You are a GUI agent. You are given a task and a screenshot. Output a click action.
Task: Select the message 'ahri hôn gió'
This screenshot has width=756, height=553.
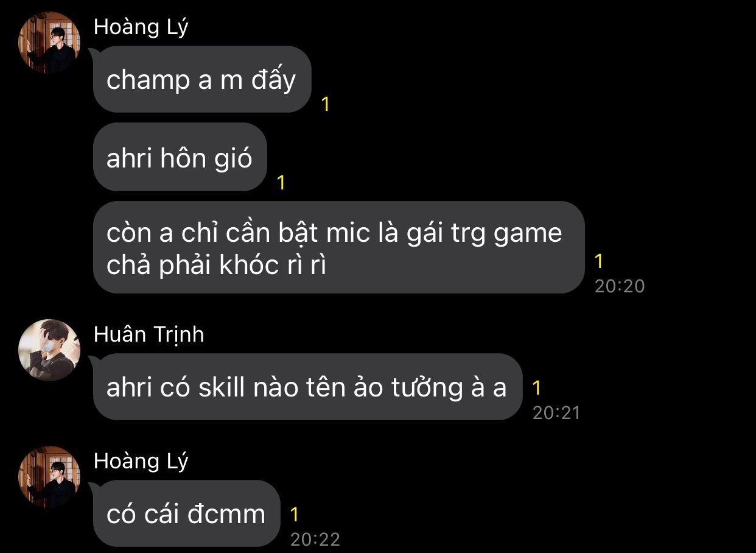(x=180, y=157)
